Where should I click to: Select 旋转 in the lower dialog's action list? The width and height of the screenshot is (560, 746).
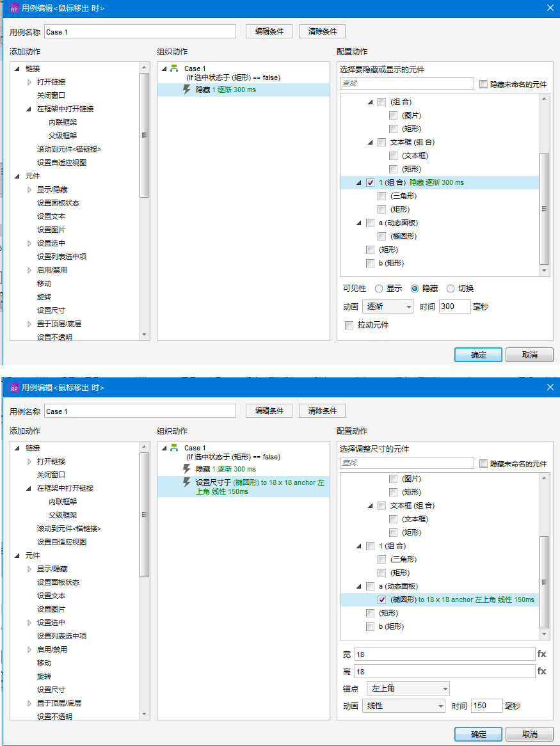click(x=44, y=676)
